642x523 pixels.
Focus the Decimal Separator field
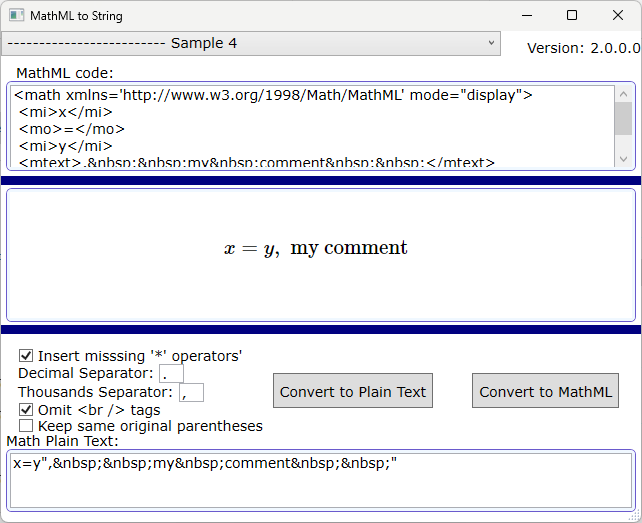pos(171,374)
